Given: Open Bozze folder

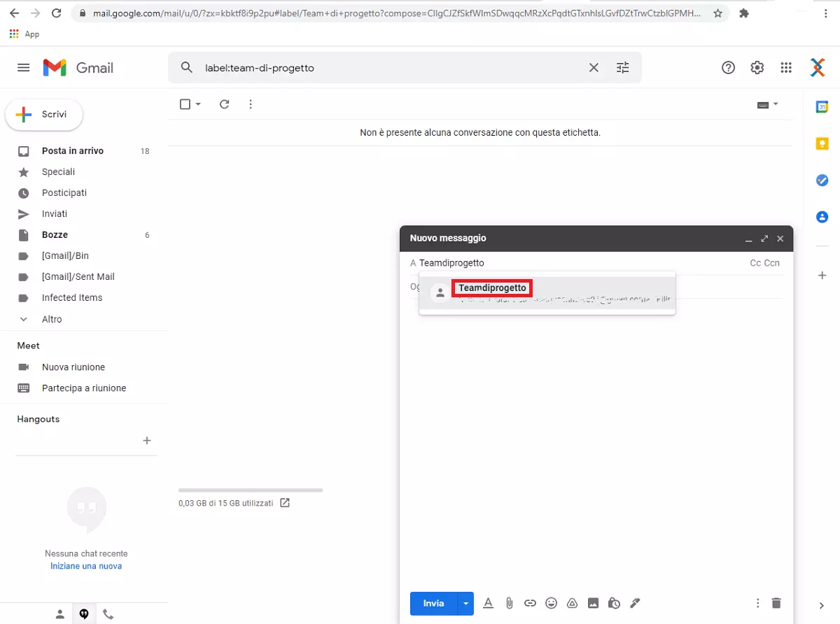Looking at the screenshot, I should (55, 235).
